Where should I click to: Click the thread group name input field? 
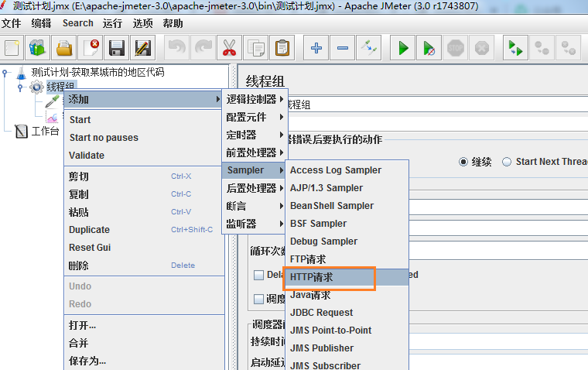point(437,104)
